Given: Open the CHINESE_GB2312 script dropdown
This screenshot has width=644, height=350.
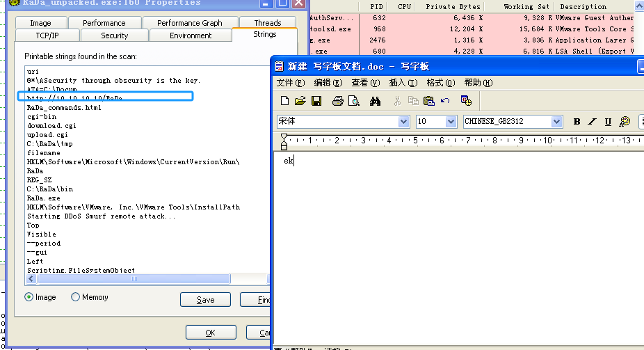Looking at the screenshot, I should pos(556,122).
